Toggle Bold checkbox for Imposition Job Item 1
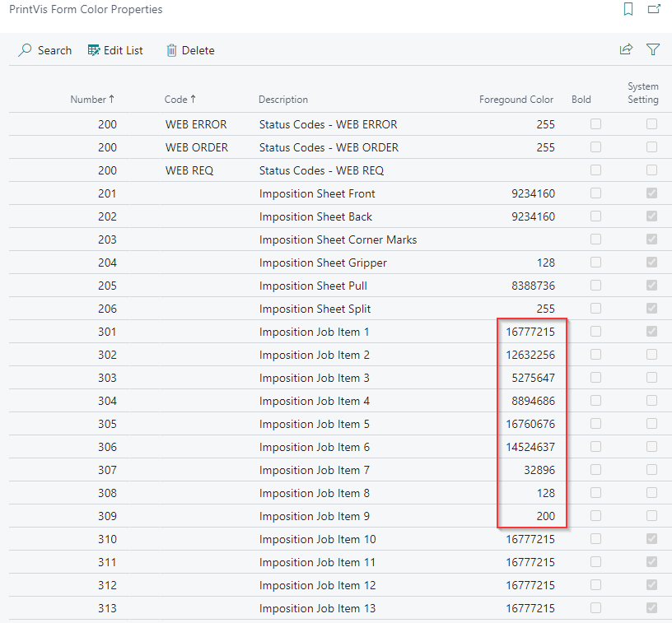 pos(595,332)
